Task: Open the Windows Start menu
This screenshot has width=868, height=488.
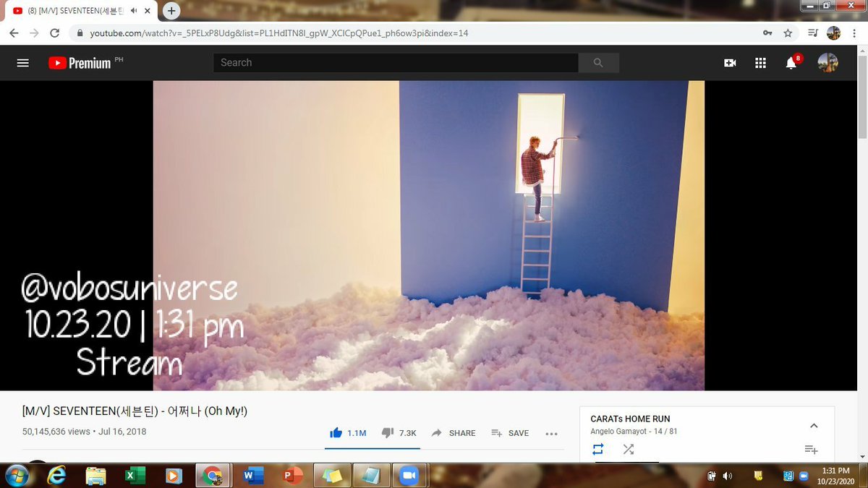Action: (x=16, y=475)
